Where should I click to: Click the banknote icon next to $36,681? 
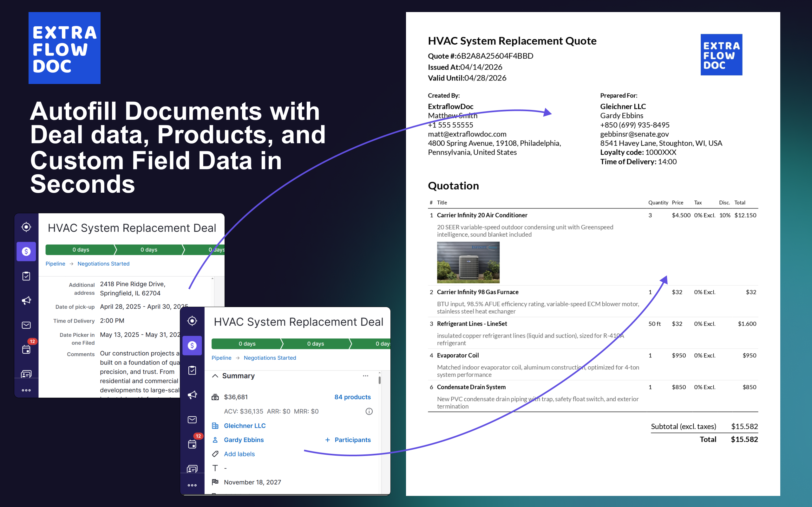click(x=215, y=397)
